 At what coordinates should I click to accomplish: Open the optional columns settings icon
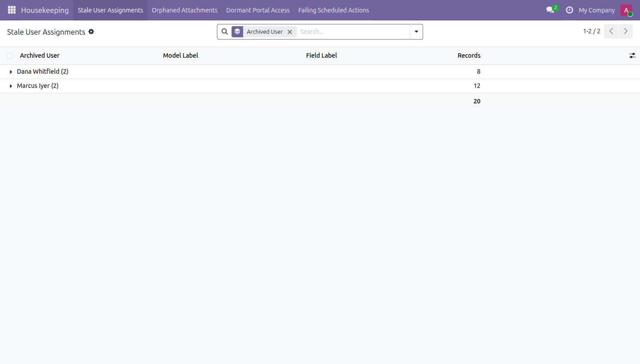[632, 55]
